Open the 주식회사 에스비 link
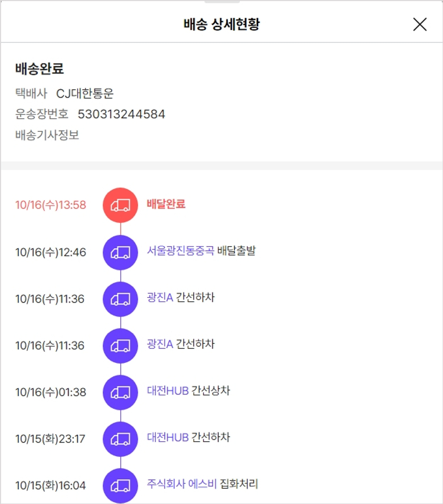The height and width of the screenshot is (504, 443). [x=181, y=484]
